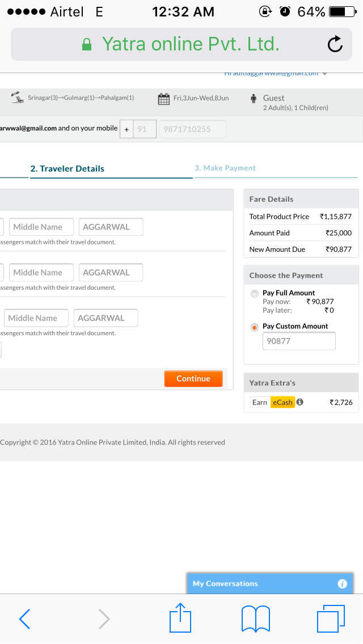
Task: Click first traveler's AGGARWAL last name field
Action: 111,227
